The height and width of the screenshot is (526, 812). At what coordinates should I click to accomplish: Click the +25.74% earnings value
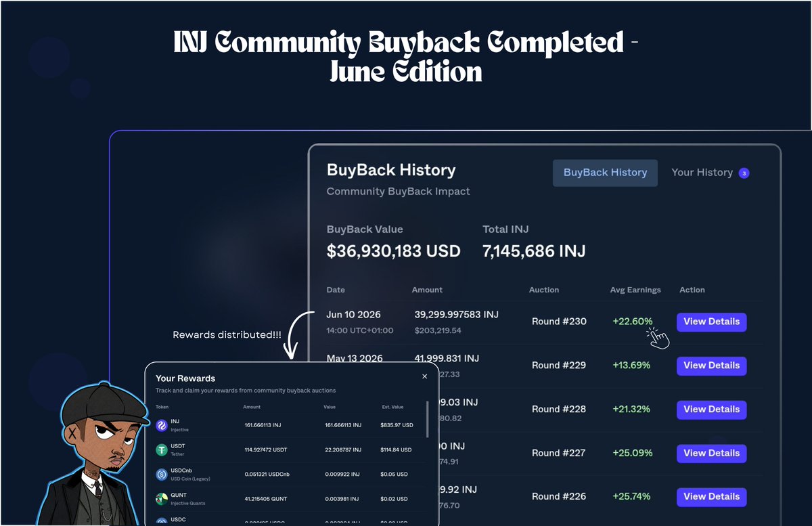pos(633,497)
